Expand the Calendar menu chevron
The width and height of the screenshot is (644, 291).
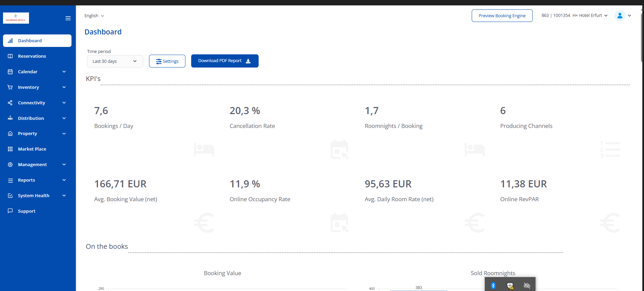pyautogui.click(x=64, y=72)
